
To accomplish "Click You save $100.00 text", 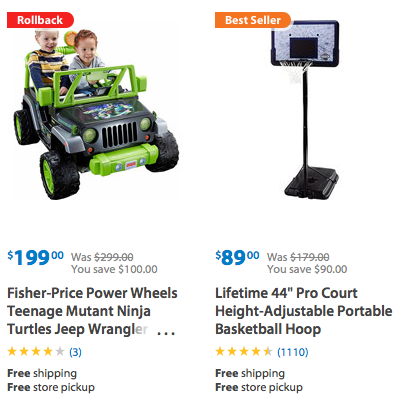I will point(114,269).
